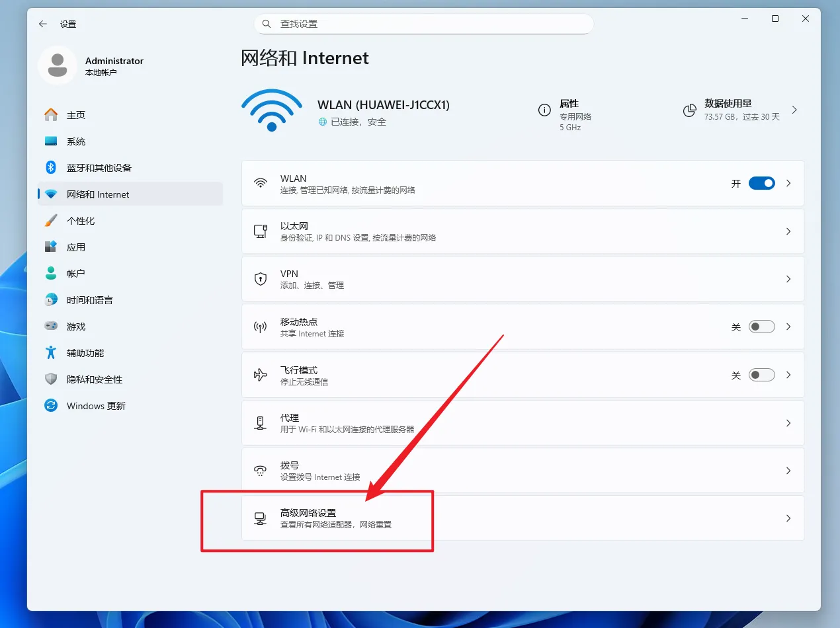
Task: Click the Administrator avatar picture
Action: point(58,65)
